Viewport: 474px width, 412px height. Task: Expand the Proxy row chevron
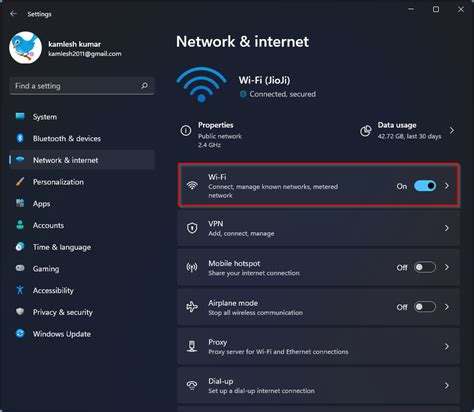[447, 346]
